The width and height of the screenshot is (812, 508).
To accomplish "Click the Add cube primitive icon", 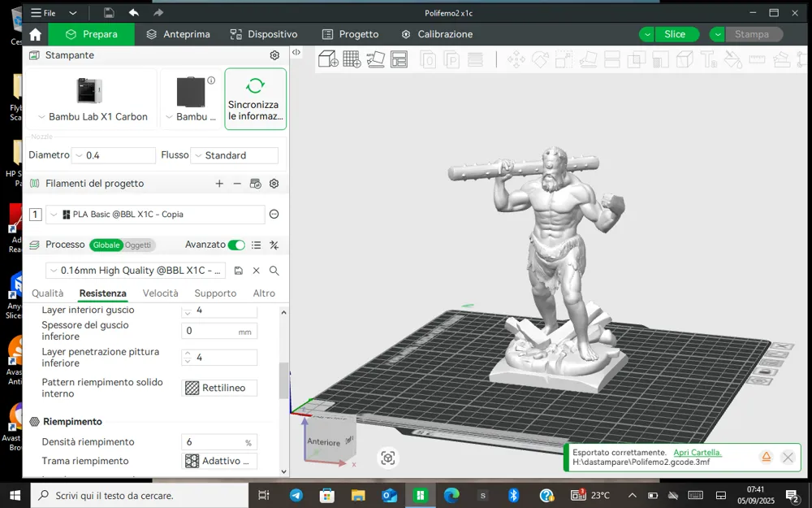I will click(x=328, y=59).
